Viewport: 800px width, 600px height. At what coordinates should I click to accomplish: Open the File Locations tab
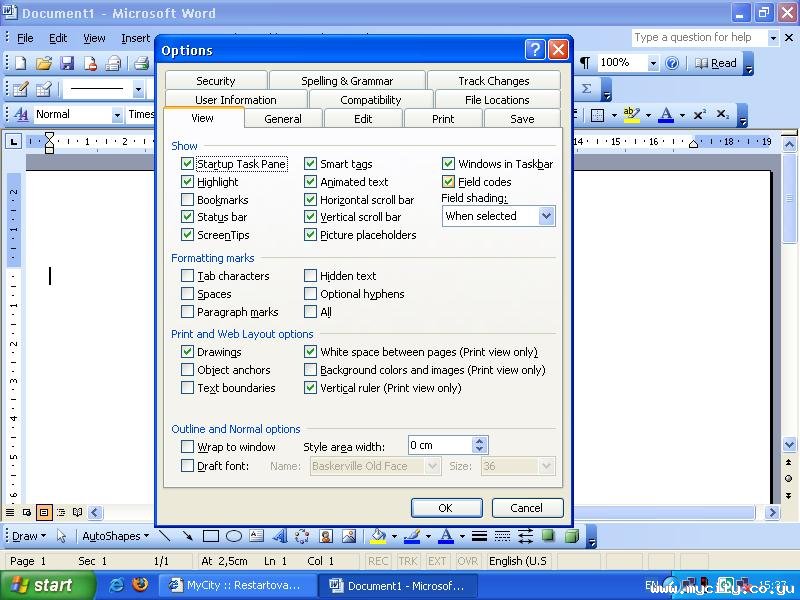tap(497, 100)
